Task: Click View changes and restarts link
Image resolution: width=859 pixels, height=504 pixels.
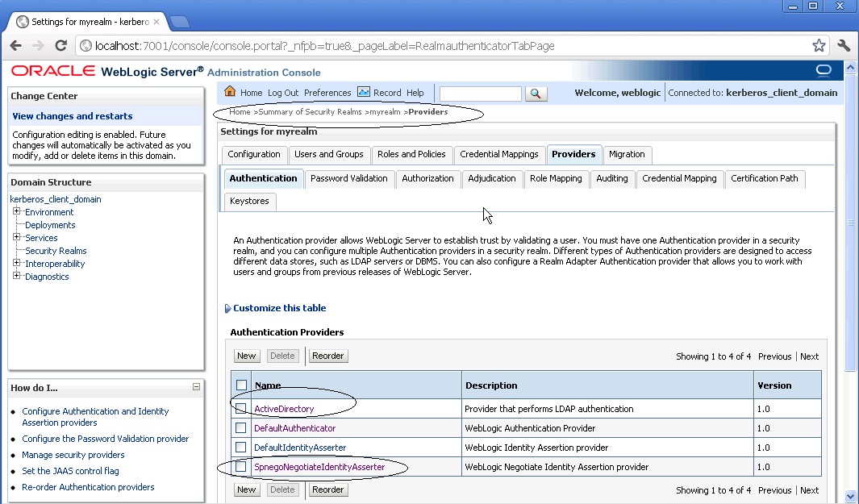Action: click(73, 116)
